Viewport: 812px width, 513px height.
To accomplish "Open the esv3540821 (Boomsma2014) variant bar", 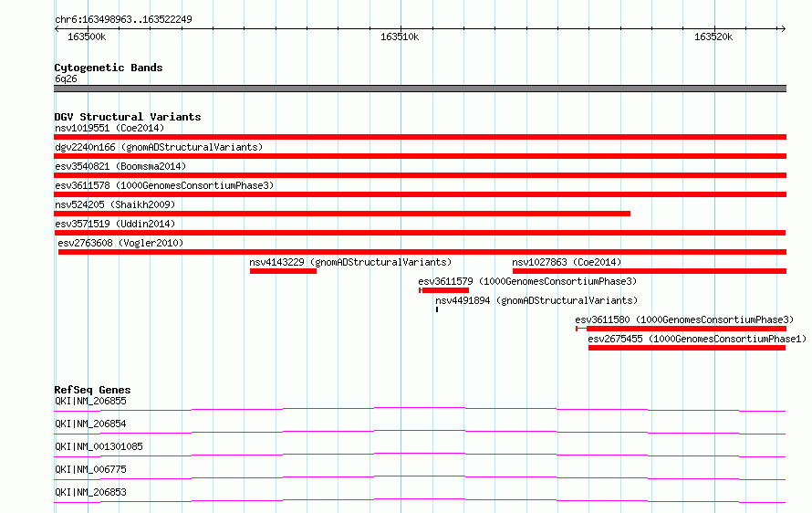I will [x=420, y=175].
